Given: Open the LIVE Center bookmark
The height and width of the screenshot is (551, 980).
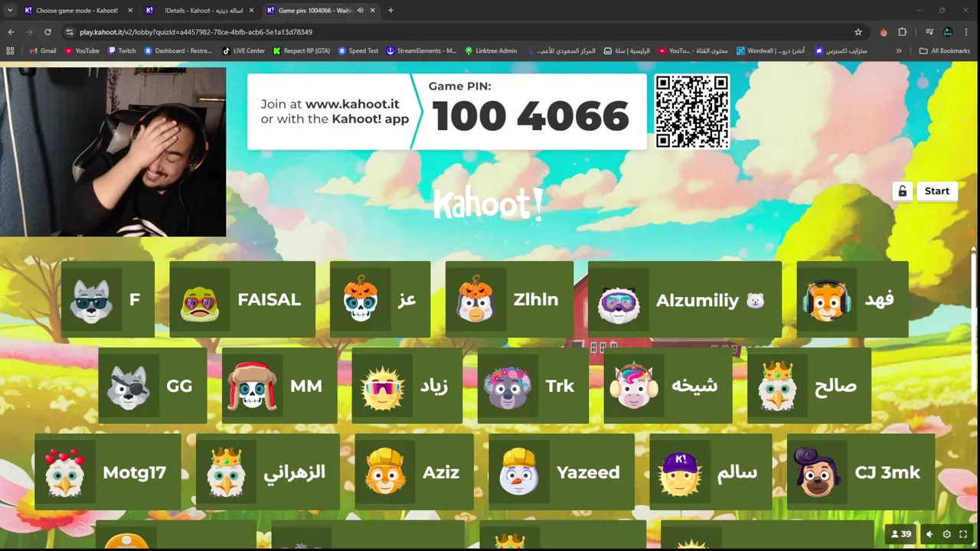Looking at the screenshot, I should click(x=243, y=51).
